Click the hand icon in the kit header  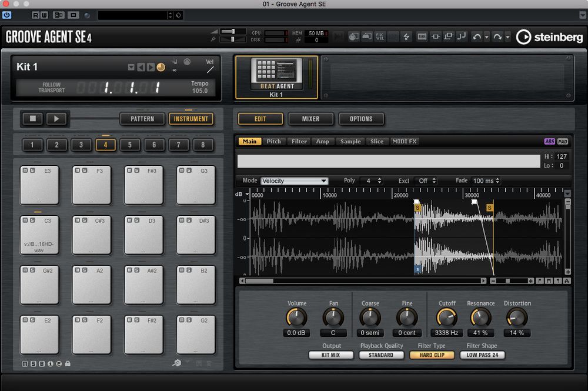pyautogui.click(x=175, y=61)
